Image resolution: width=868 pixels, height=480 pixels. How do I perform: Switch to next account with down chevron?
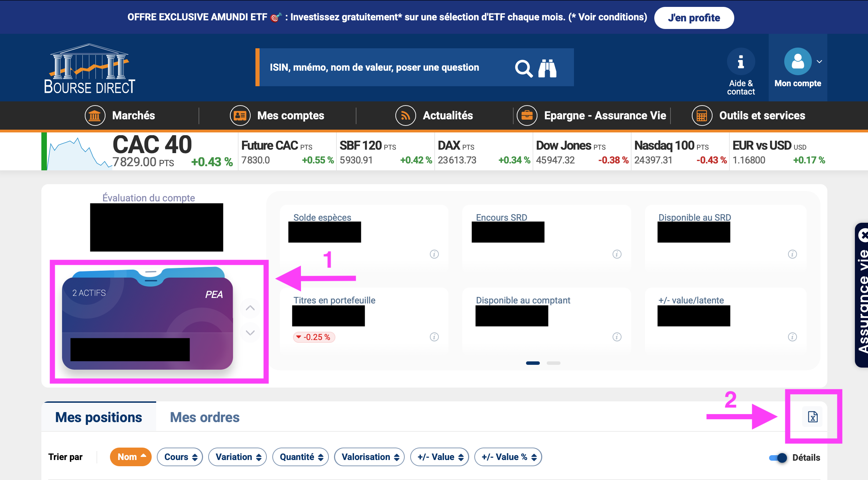[250, 332]
